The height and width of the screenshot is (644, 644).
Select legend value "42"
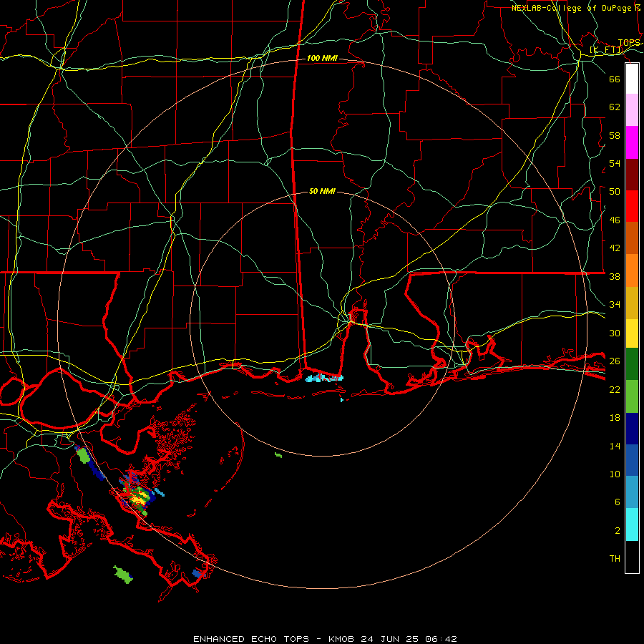tap(615, 248)
